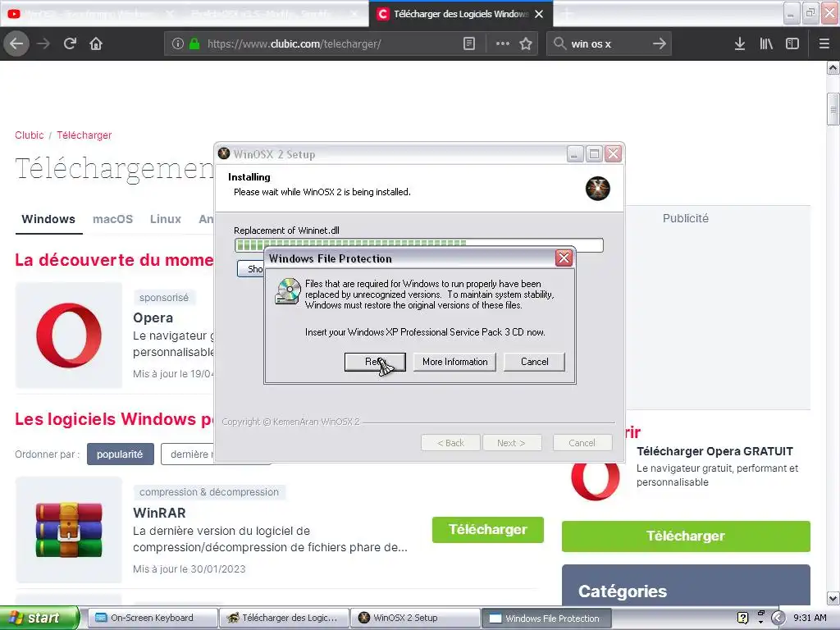Viewport: 840px width, 630px height.
Task: Toggle reader view icon in address bar
Action: (x=468, y=43)
